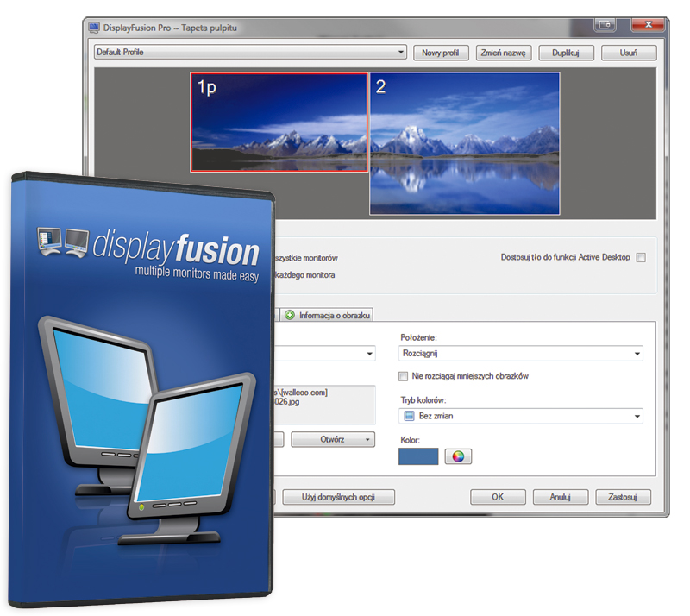Screen dimensions: 690x616
Task: Select monitor 2 wallpaper preview
Action: tap(464, 143)
